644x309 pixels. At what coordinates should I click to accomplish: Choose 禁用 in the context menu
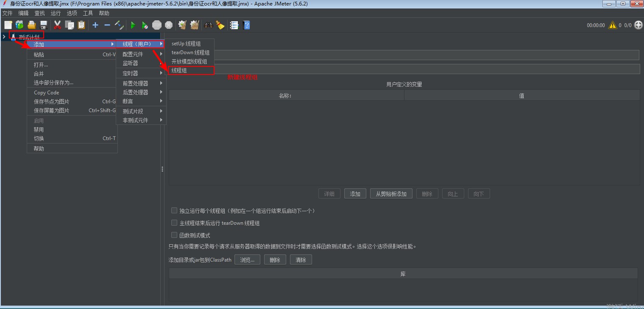click(x=72, y=130)
